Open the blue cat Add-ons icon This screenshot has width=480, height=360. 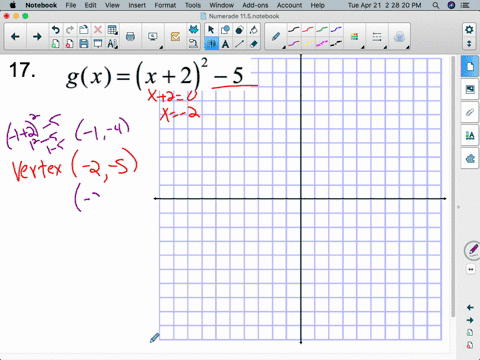click(x=193, y=30)
